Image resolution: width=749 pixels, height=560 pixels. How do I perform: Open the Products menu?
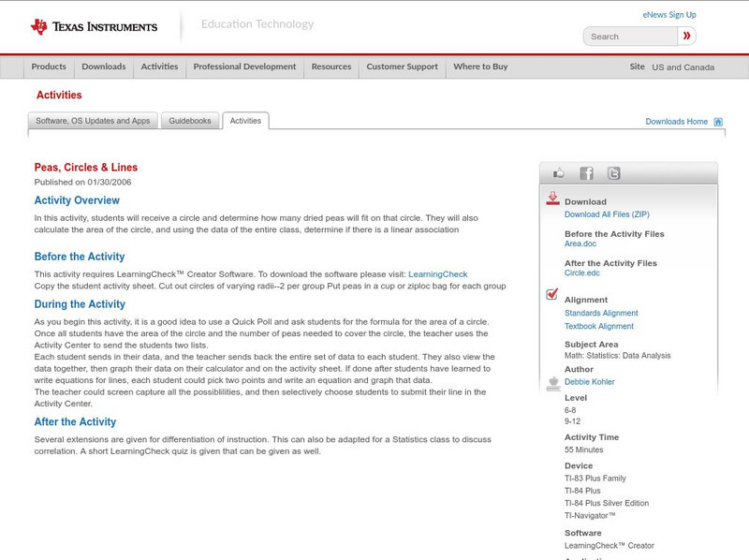49,66
